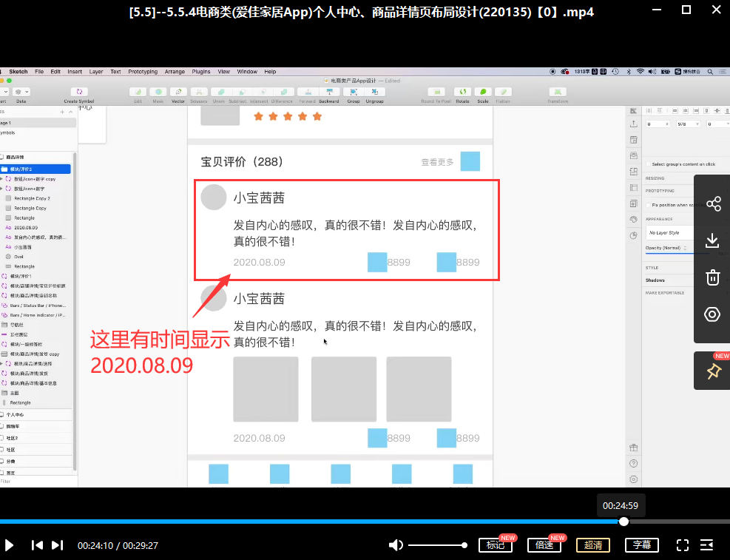Open the Prototyping menu
730x560 pixels.
pyautogui.click(x=142, y=72)
